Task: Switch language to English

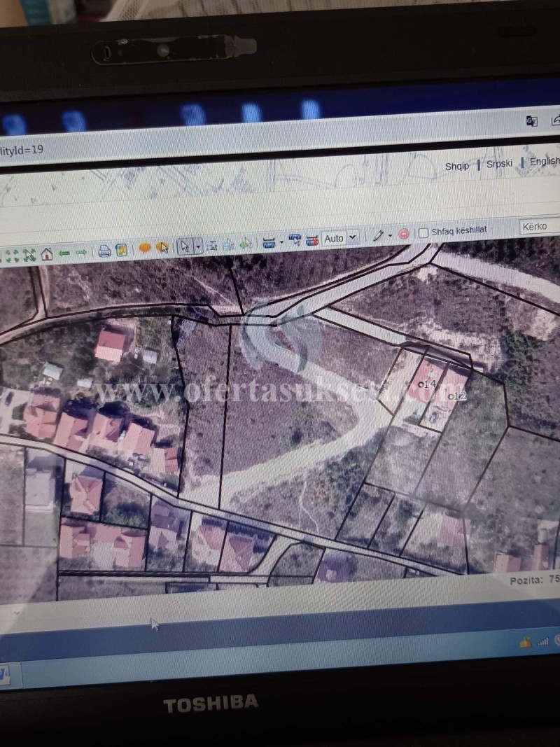Action: click(x=544, y=162)
